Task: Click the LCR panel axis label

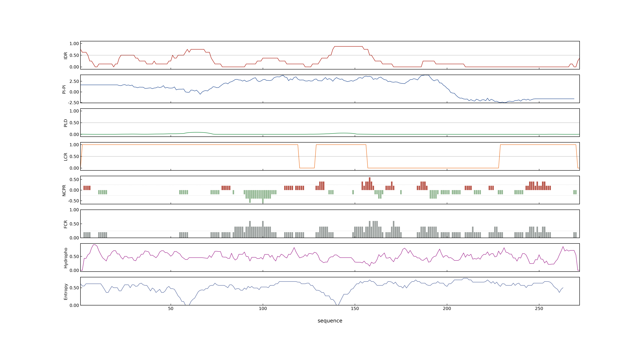Action: 66,157
